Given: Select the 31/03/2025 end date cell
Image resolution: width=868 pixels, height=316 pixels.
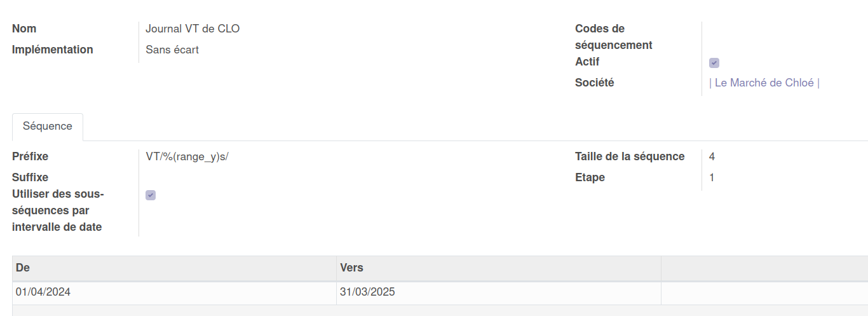Looking at the screenshot, I should (367, 292).
